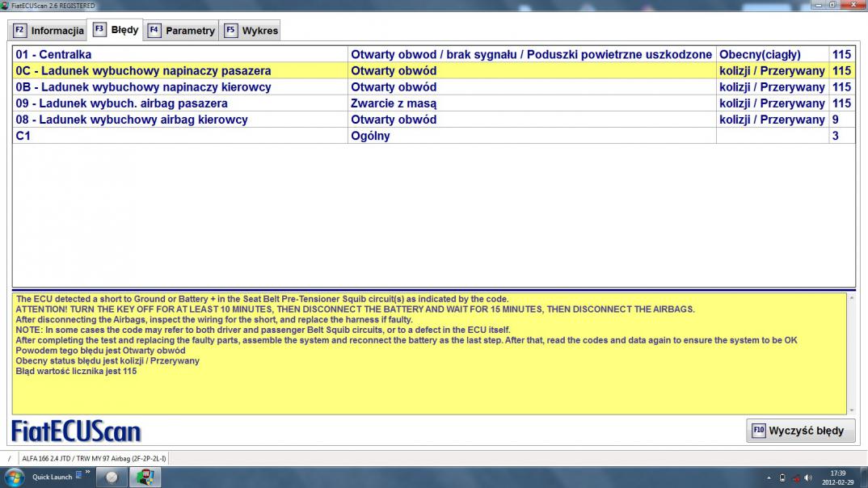Click scroll-down arrow of description panel
The image size is (868, 488).
click(x=851, y=410)
